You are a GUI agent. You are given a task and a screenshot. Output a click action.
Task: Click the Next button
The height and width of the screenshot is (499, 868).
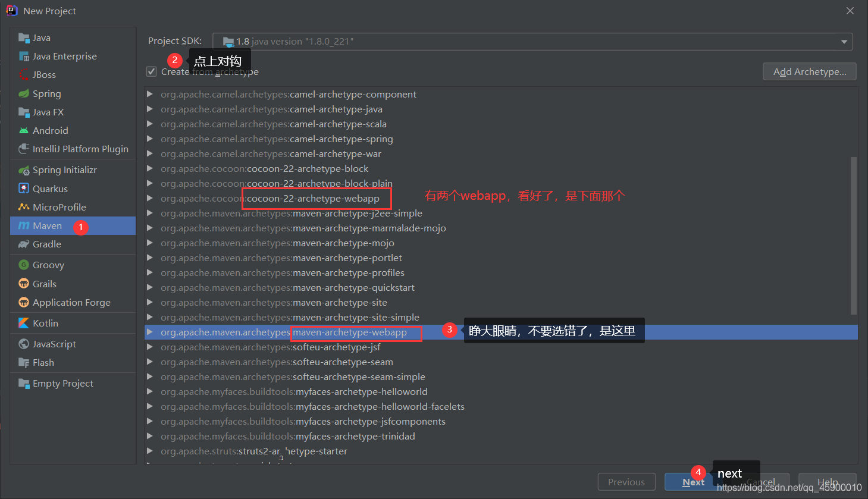(x=694, y=482)
